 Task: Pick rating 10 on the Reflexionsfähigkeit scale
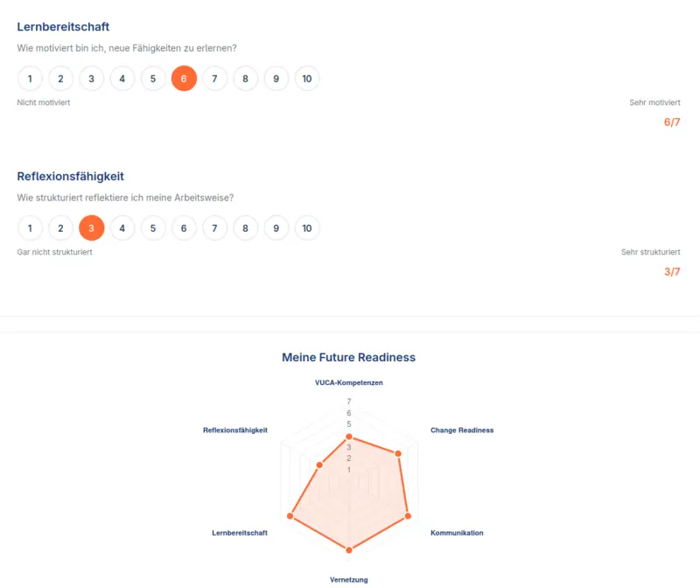[307, 227]
